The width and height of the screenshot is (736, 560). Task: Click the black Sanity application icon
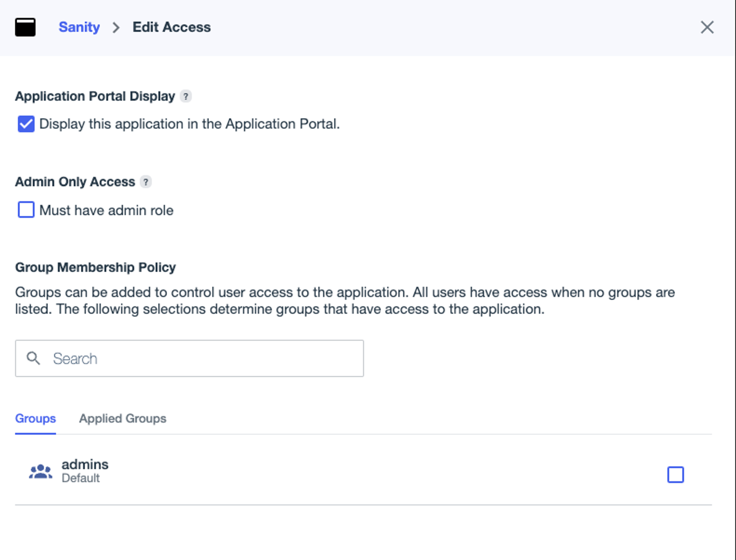point(25,27)
